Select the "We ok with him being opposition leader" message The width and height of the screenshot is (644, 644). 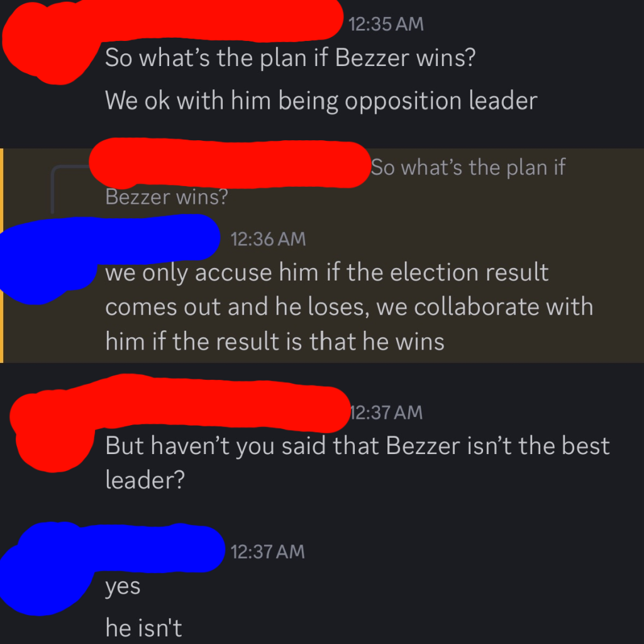[x=321, y=101]
